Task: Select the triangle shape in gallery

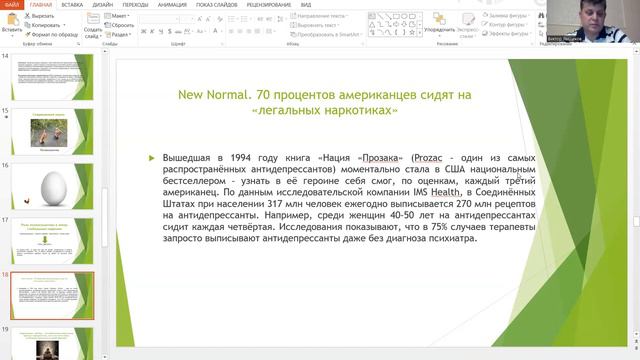Action: pyautogui.click(x=372, y=24)
